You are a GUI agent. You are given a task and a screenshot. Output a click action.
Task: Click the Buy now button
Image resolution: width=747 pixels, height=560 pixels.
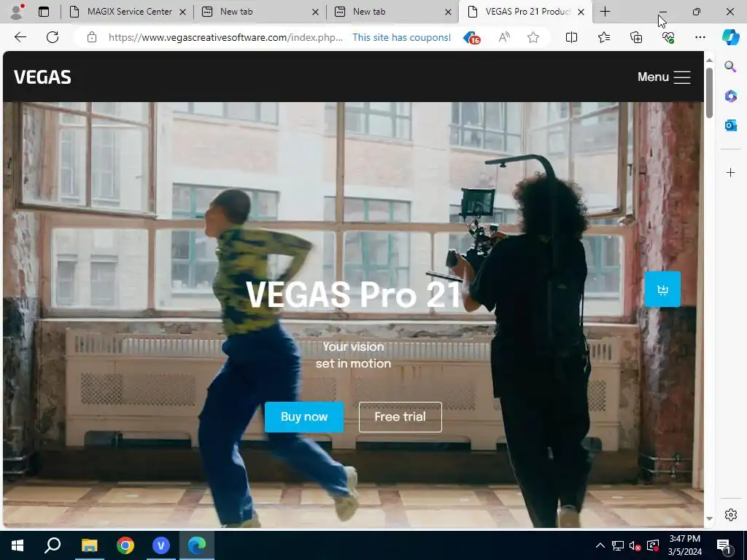[x=304, y=416]
